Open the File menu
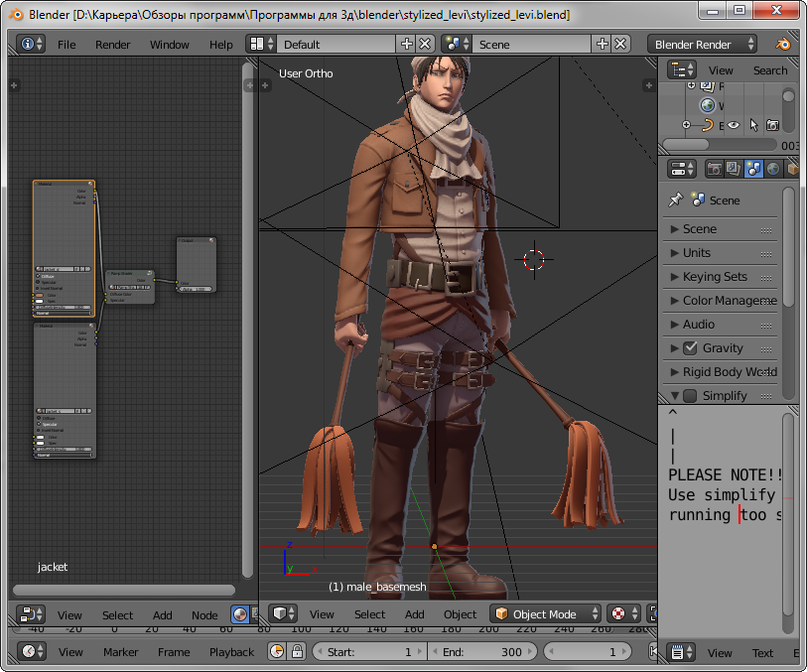807x672 pixels. pyautogui.click(x=67, y=45)
